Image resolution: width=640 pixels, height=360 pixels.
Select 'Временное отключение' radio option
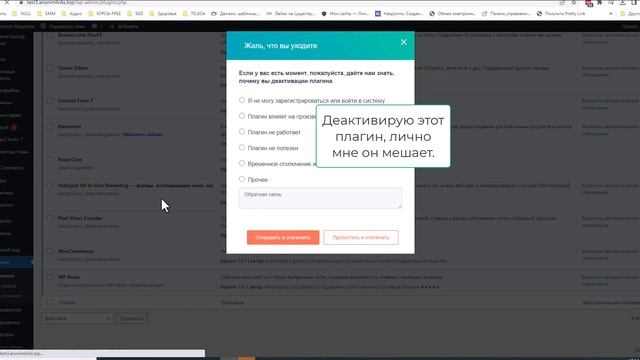pyautogui.click(x=242, y=163)
